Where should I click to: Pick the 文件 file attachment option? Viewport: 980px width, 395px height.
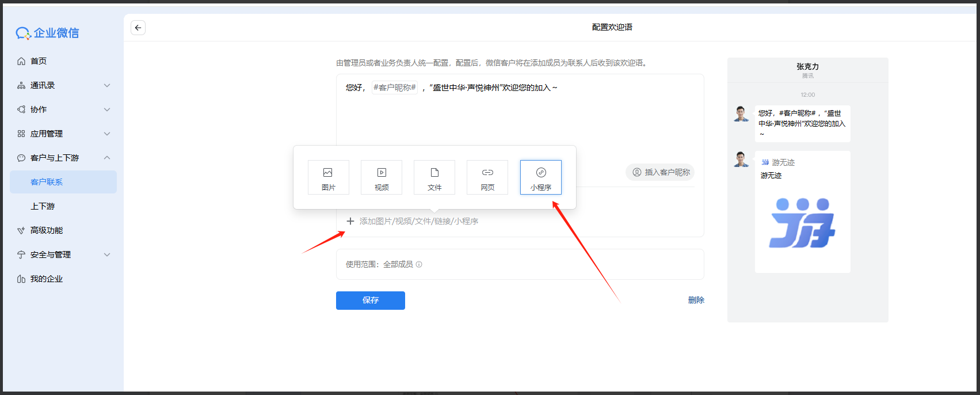point(434,177)
